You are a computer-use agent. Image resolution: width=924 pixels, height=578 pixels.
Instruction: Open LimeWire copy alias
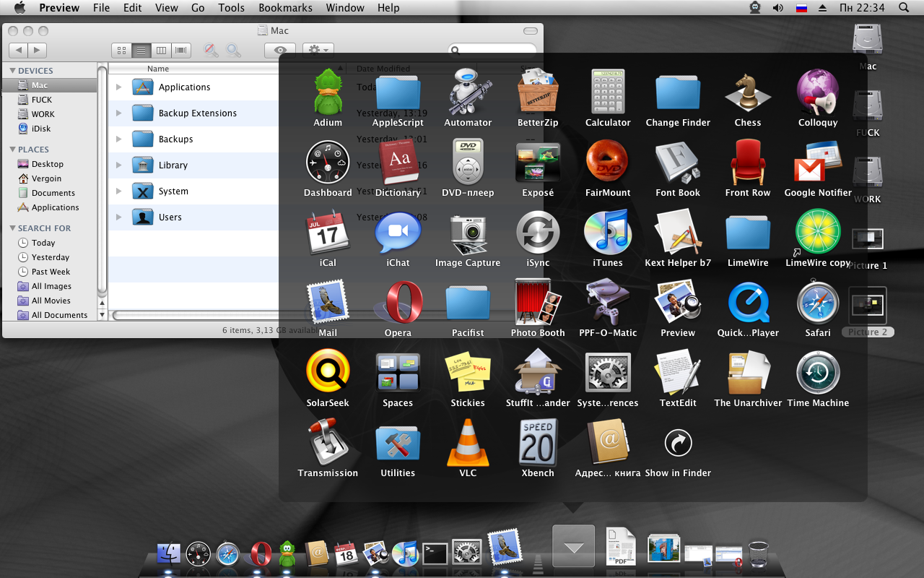click(818, 233)
